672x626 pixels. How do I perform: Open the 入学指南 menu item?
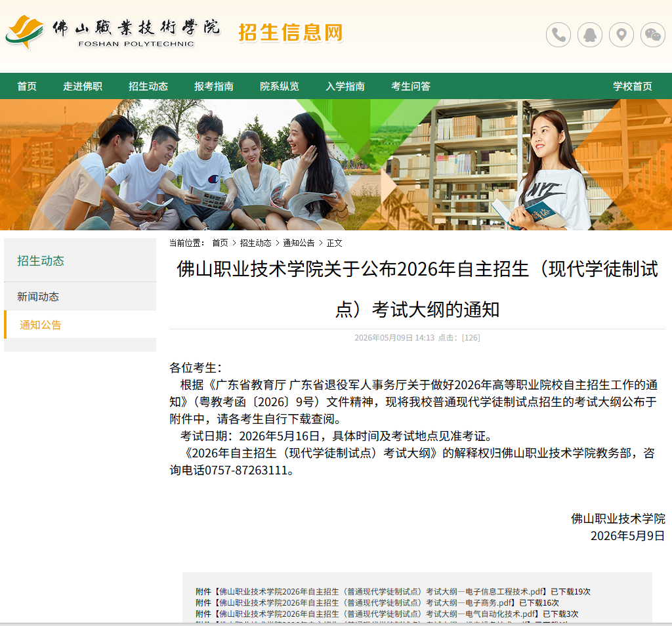[x=345, y=86]
